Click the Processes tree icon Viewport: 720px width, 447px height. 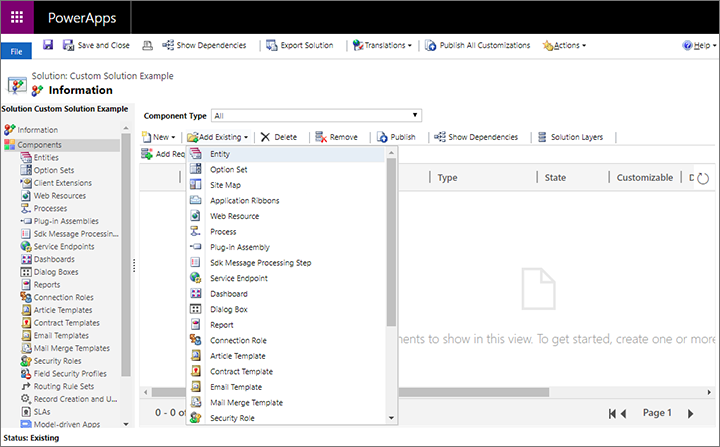coord(26,208)
